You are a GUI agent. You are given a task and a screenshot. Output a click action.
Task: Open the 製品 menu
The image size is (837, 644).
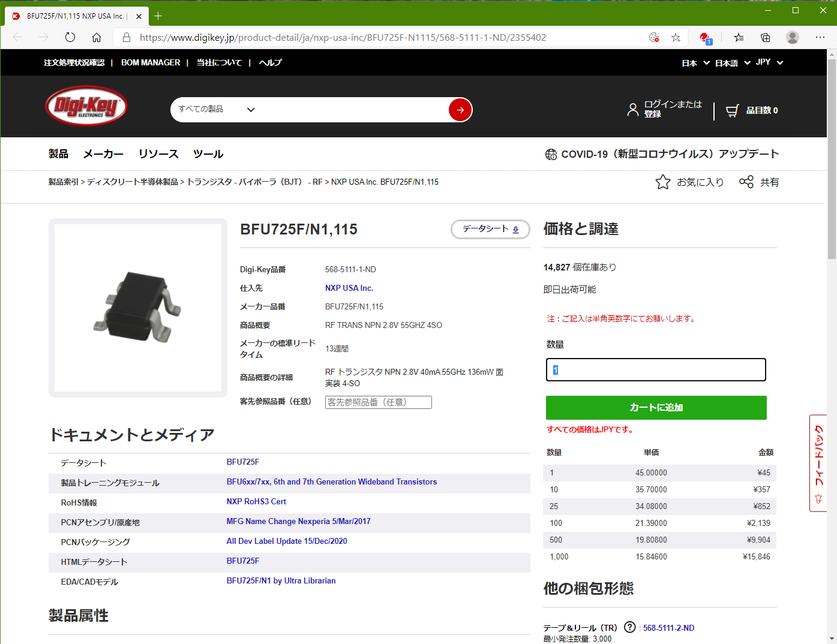coord(58,154)
